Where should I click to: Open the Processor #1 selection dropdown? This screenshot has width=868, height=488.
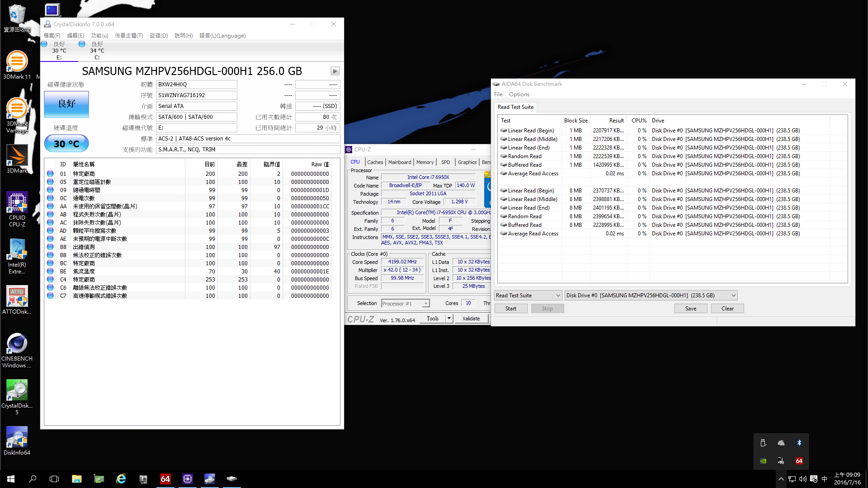405,304
